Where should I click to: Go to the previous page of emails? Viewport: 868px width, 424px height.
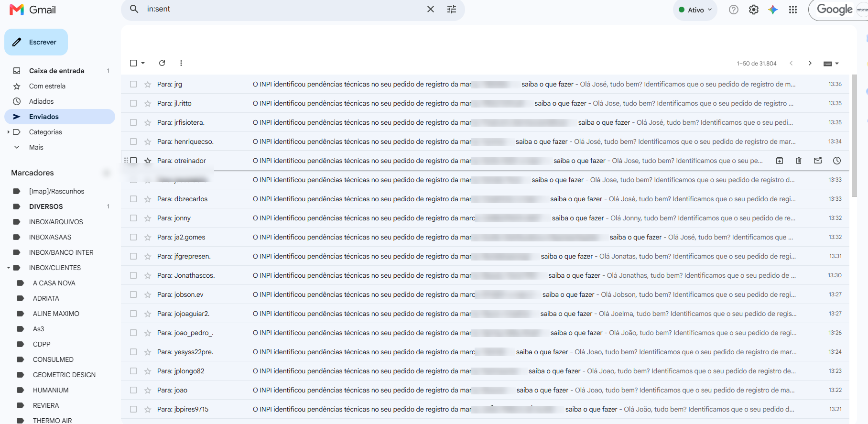point(791,63)
